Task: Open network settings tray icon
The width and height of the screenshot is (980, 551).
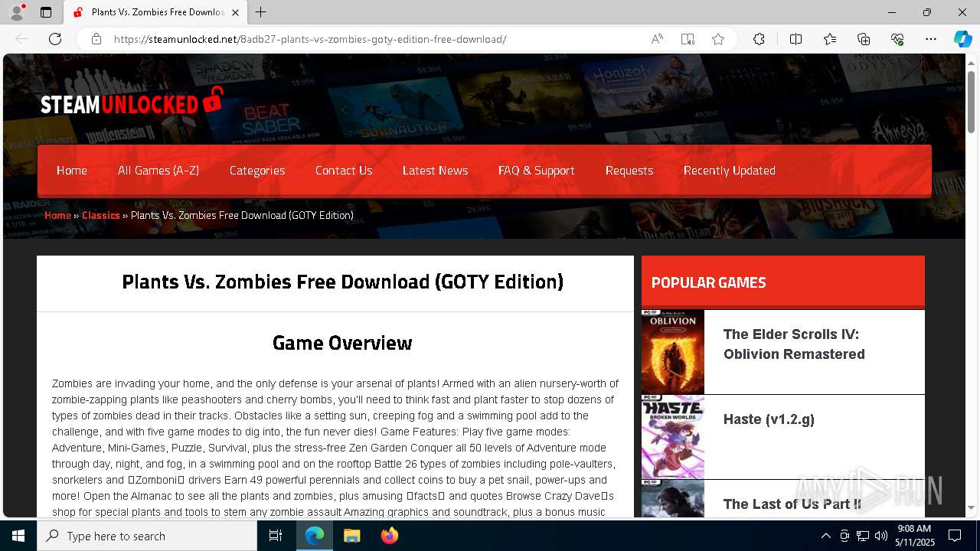Action: point(863,536)
